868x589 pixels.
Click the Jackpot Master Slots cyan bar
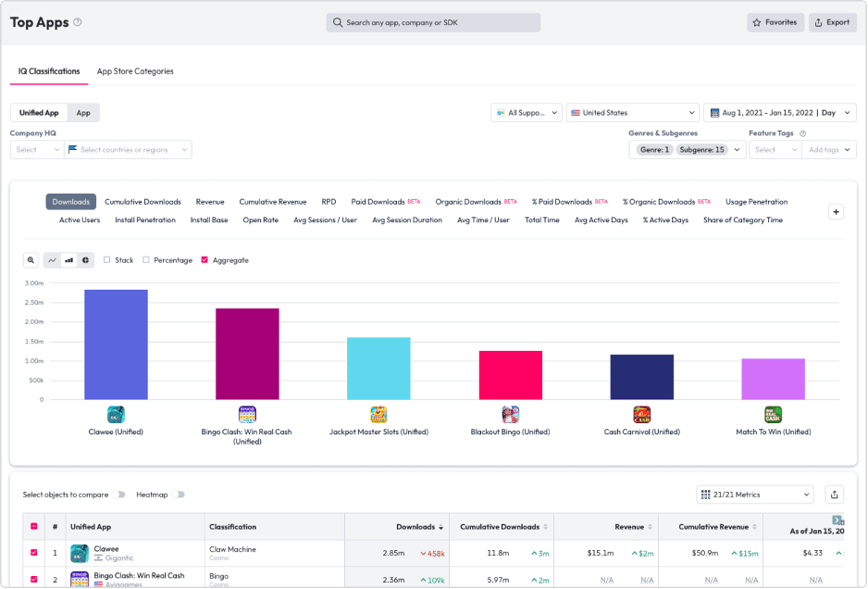[x=378, y=369]
